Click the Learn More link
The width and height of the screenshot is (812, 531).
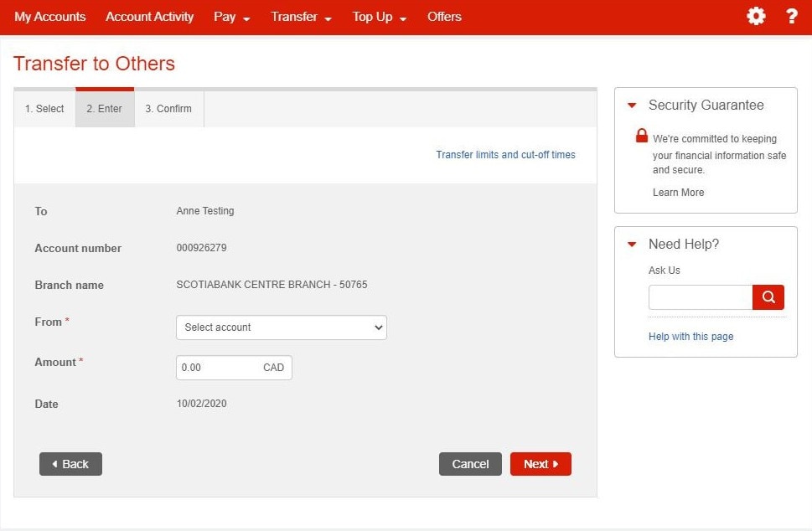click(678, 192)
